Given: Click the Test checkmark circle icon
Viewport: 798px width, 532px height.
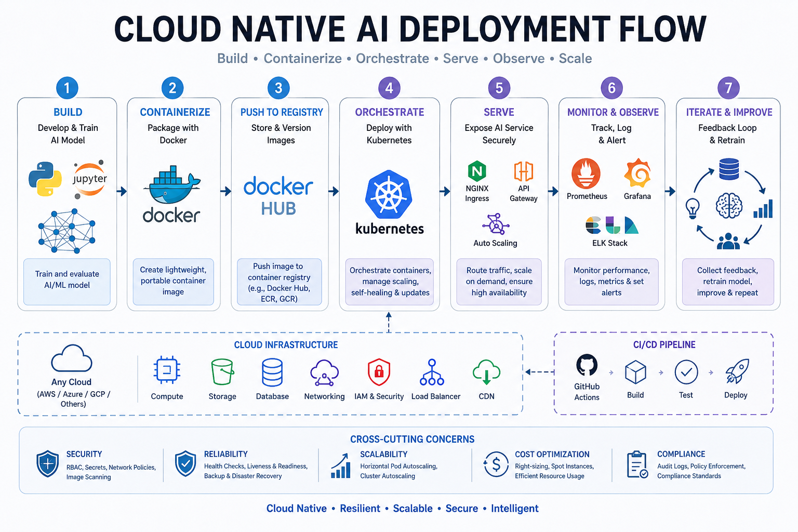Looking at the screenshot, I should [686, 372].
